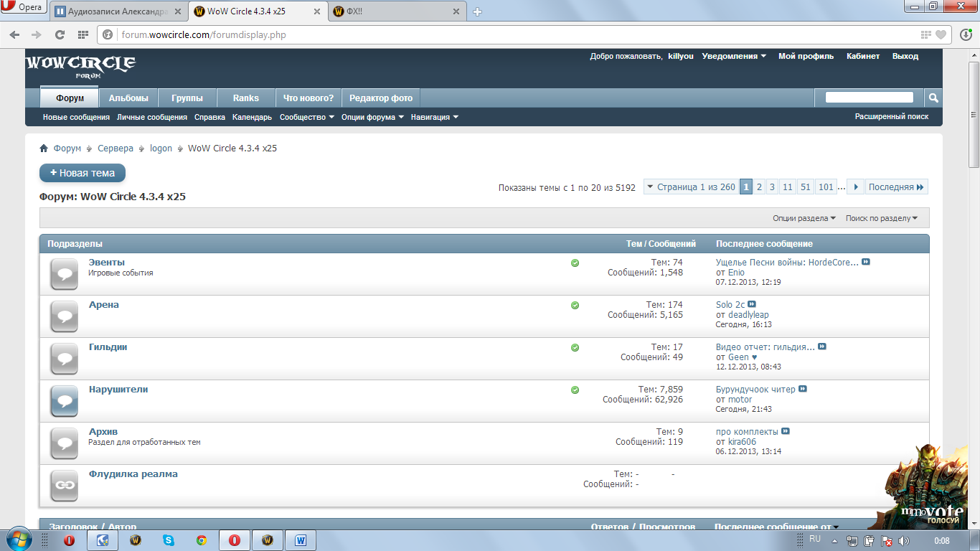Image resolution: width=980 pixels, height=551 pixels.
Task: Click the Нарушители subforum speech-bubble icon
Action: click(65, 401)
